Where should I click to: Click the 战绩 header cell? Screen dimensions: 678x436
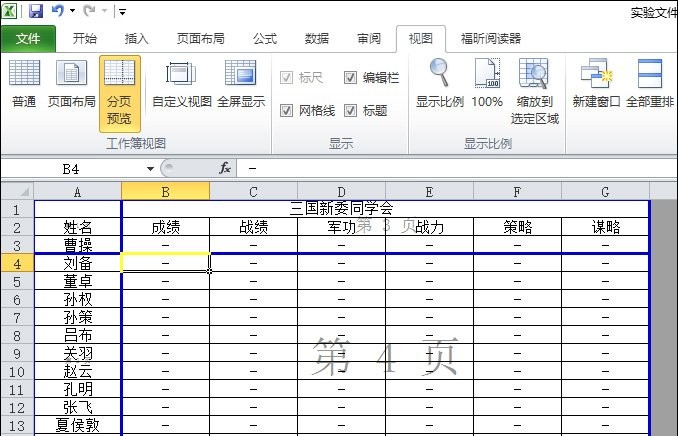[253, 227]
